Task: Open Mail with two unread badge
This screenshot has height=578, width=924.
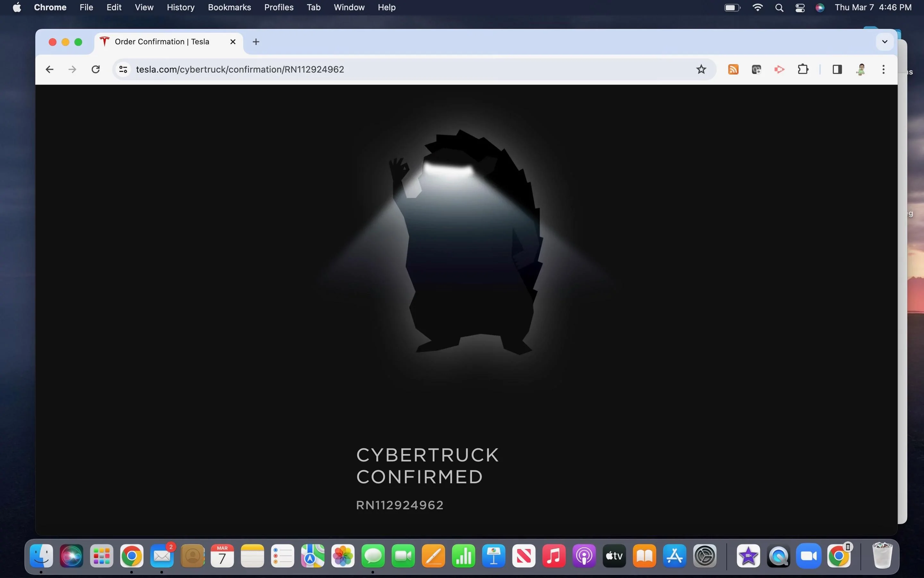Action: (162, 556)
